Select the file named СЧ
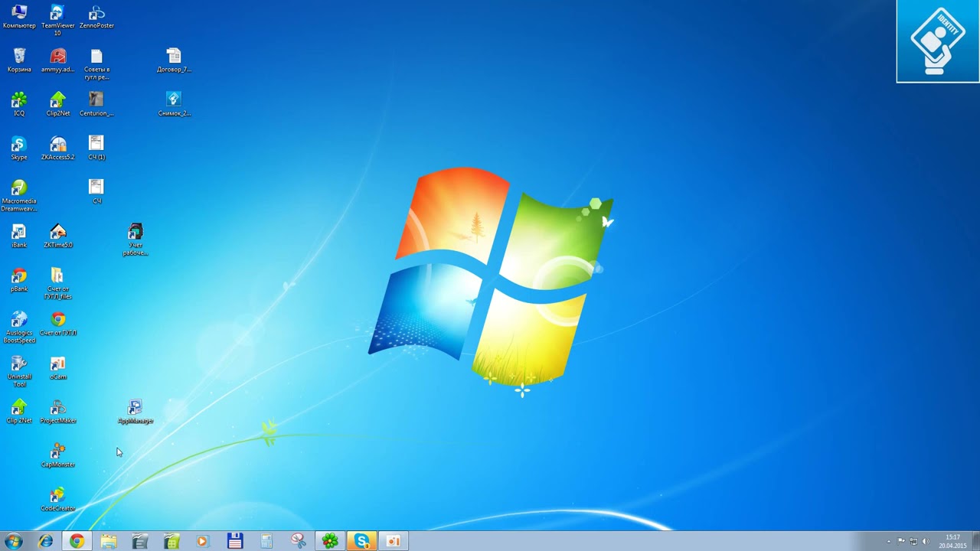Viewport: 980px width, 551px height. pyautogui.click(x=96, y=192)
